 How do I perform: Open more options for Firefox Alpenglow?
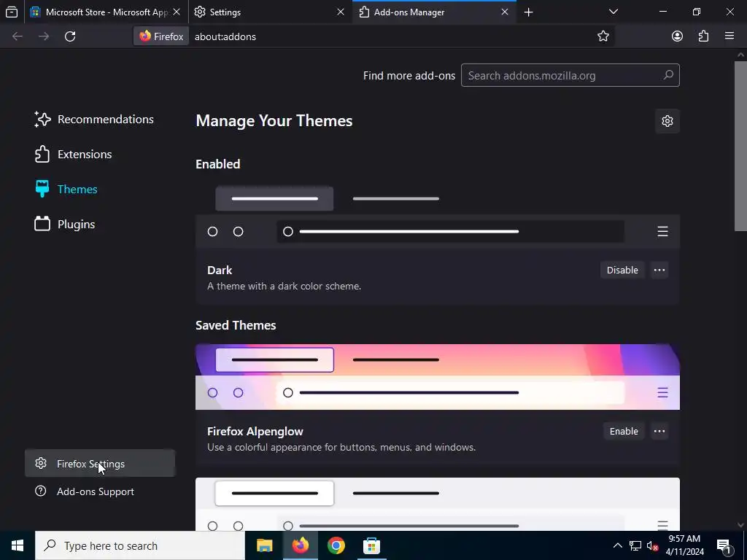tap(659, 432)
